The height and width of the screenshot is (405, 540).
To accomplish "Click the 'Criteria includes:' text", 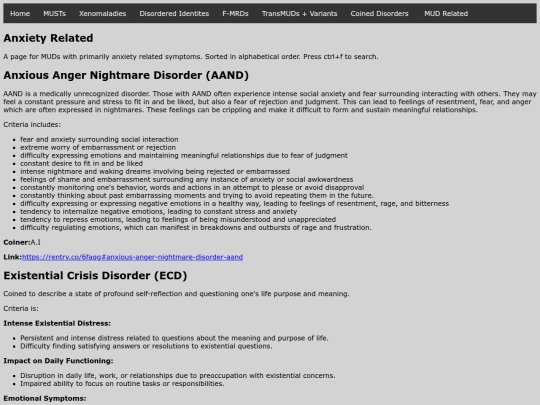I will (32, 125).
